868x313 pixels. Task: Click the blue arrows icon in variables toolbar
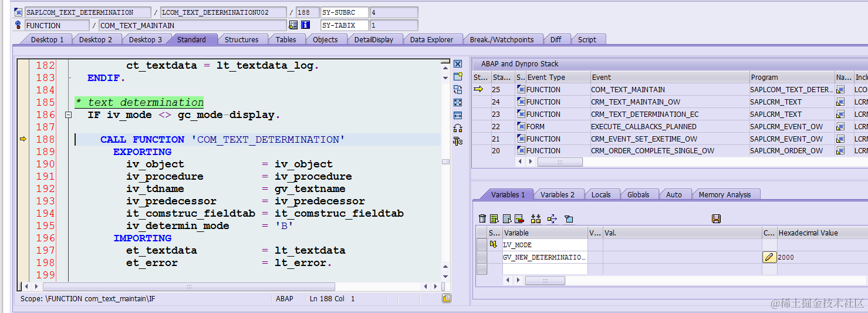552,218
